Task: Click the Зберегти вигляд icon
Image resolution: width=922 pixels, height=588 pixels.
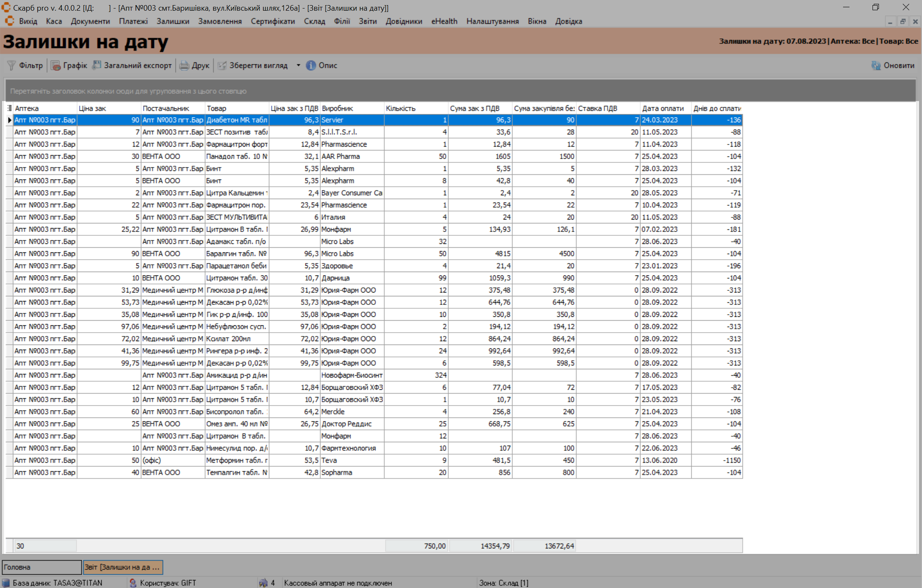Action: (x=222, y=65)
